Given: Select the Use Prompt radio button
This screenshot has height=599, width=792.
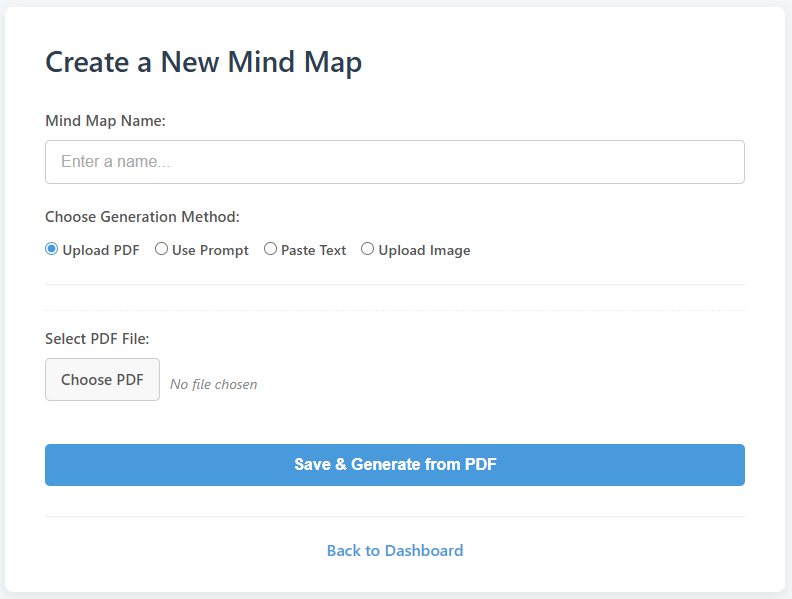Looking at the screenshot, I should 161,249.
